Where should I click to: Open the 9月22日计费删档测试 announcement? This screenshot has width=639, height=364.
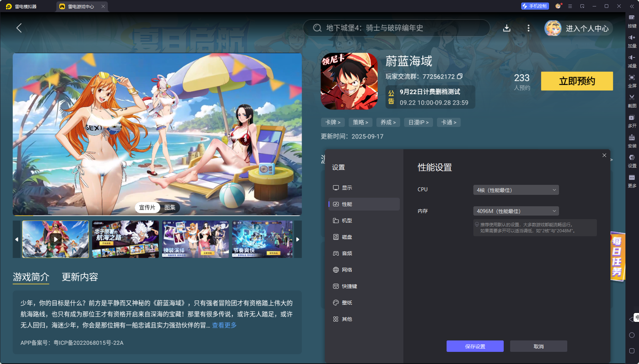[x=430, y=97]
